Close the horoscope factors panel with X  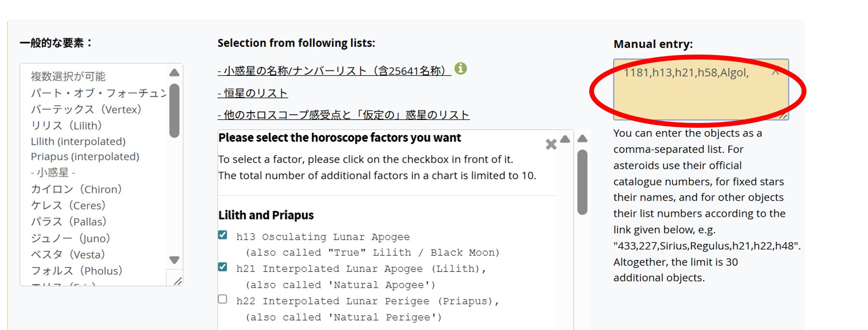pyautogui.click(x=551, y=144)
